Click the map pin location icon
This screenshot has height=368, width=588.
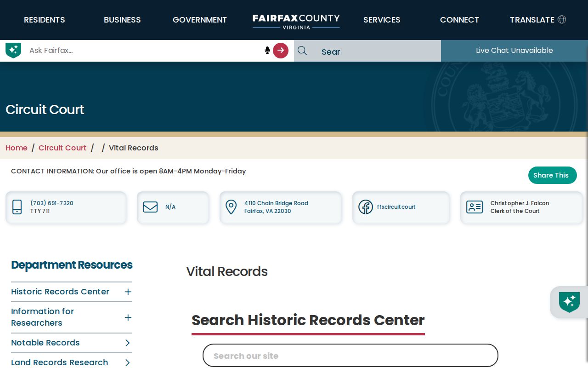231,207
